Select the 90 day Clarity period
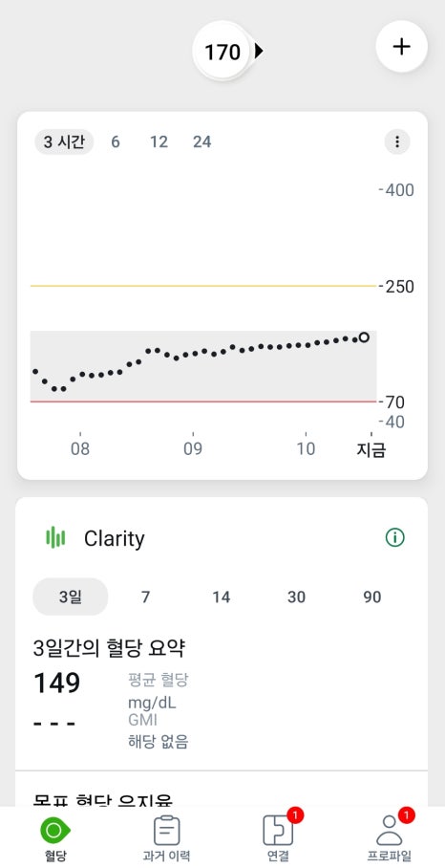The image size is (445, 868). [372, 597]
